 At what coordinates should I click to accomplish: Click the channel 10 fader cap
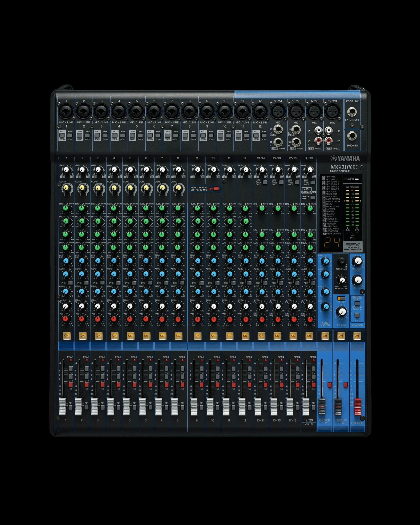[x=210, y=407]
